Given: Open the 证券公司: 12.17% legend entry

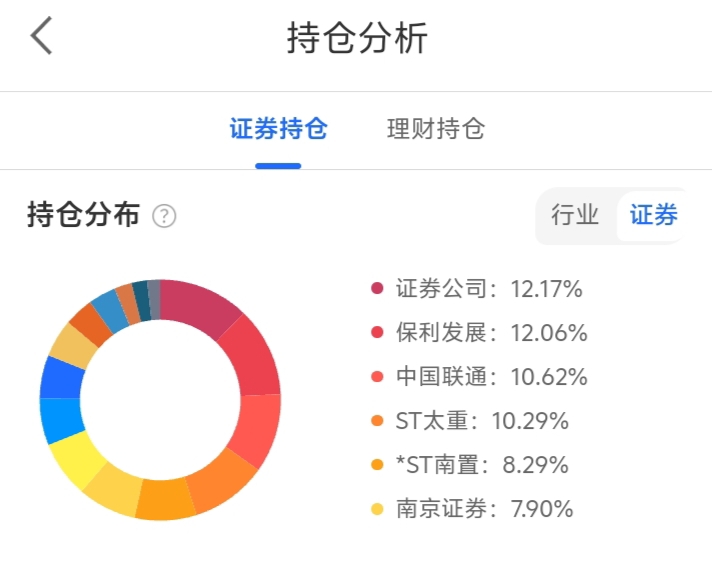Looking at the screenshot, I should click(489, 289).
